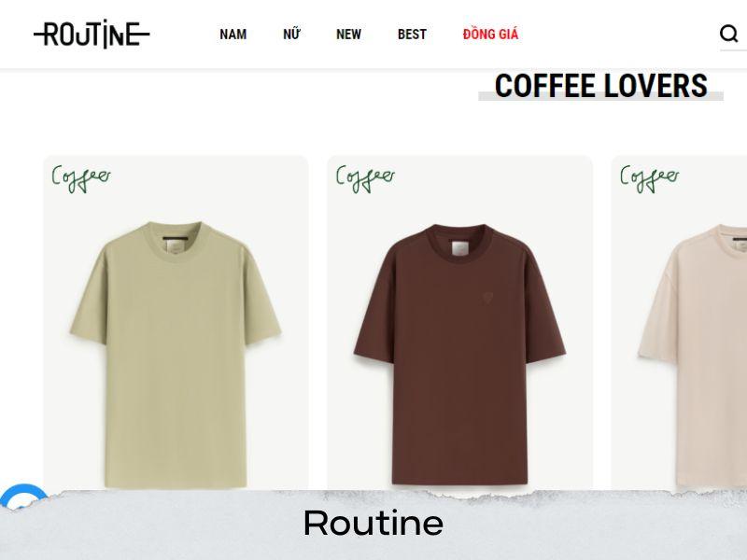Viewport: 747px width, 560px height.
Task: Click the search input underline field
Action: (733, 49)
